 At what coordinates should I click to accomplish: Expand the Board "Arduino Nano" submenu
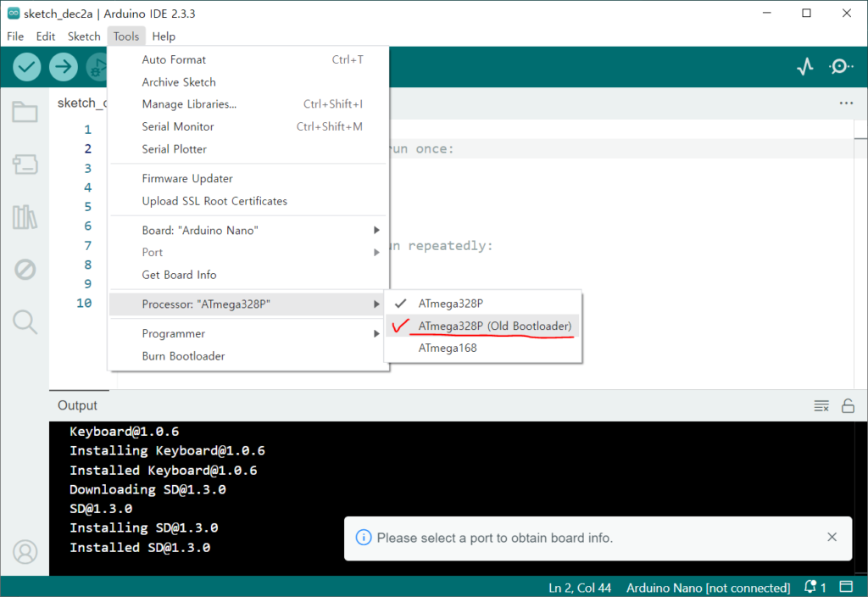click(x=248, y=231)
